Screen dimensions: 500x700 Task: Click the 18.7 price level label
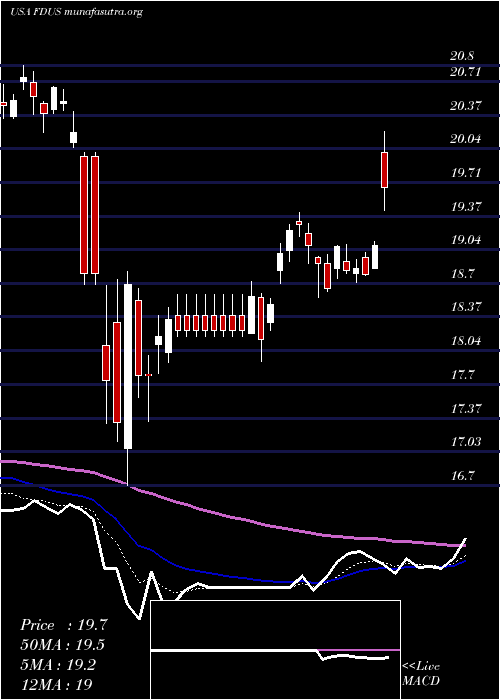coord(462,274)
